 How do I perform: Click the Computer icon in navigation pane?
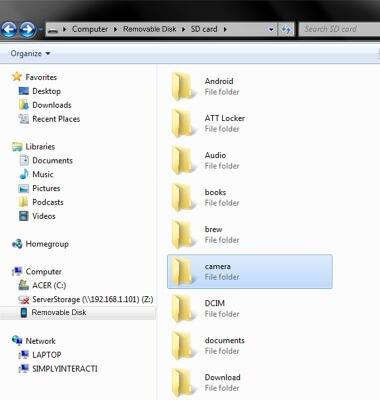(17, 272)
